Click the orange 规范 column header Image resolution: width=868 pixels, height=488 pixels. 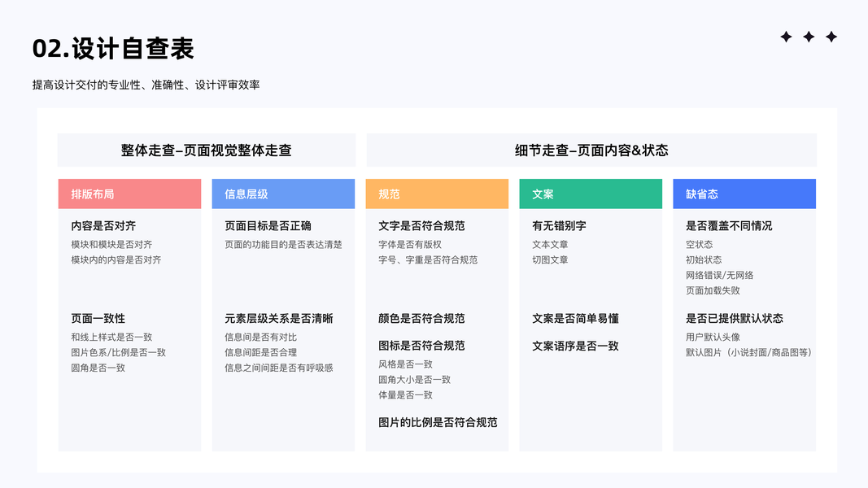coord(437,194)
